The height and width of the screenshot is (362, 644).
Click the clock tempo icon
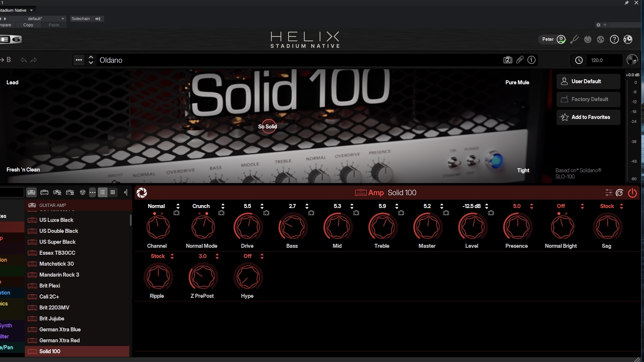[579, 60]
